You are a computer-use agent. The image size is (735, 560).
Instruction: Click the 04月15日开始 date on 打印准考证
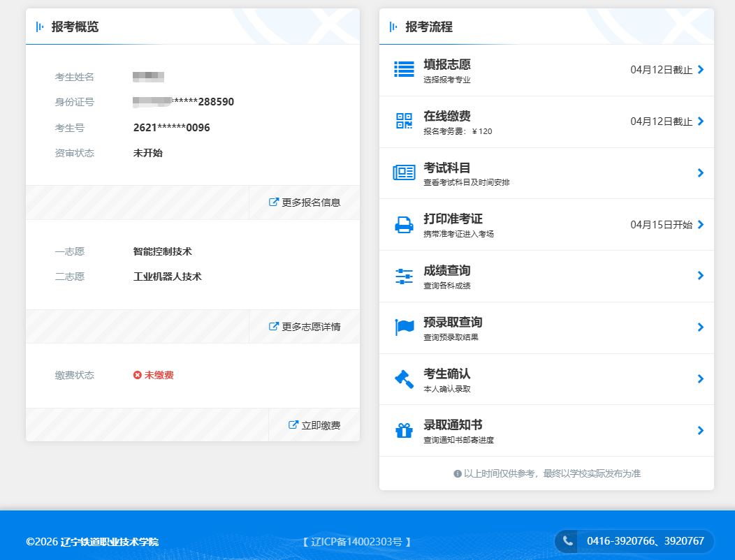(661, 225)
